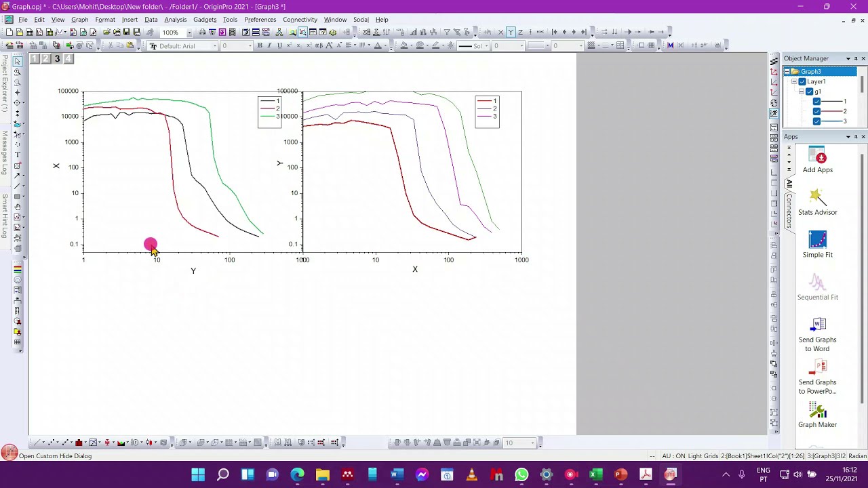Click the Windows Start button

198,474
